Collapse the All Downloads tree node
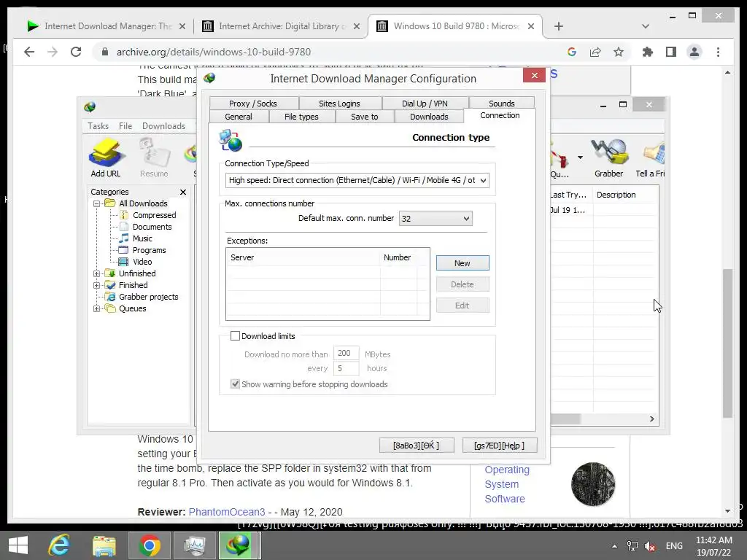The width and height of the screenshot is (747, 560). coord(97,204)
